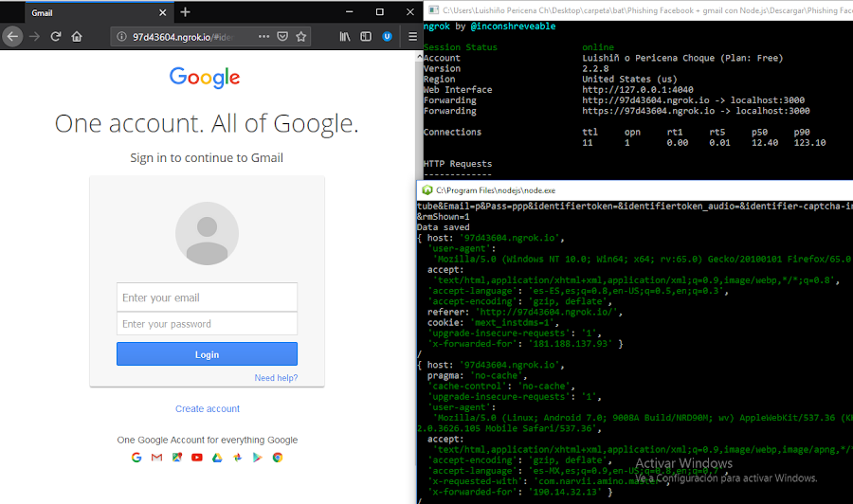Click 'Data saved' line in node console
853x504 pixels.
[x=444, y=227]
